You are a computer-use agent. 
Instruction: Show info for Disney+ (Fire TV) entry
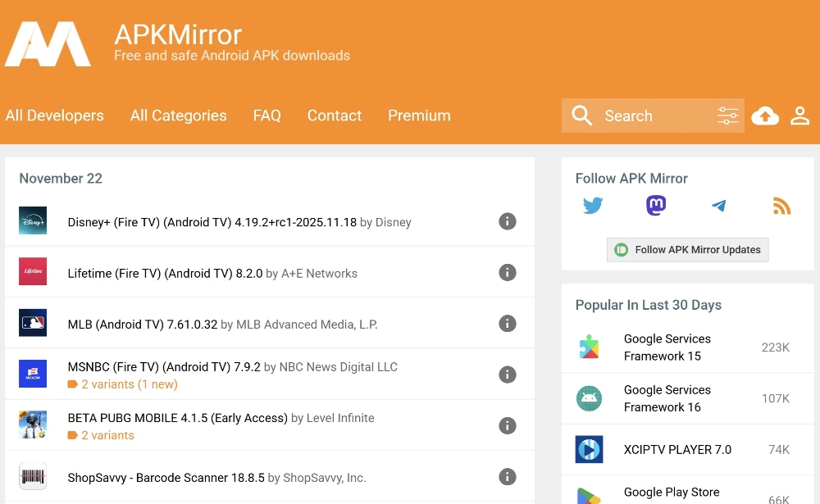click(508, 221)
